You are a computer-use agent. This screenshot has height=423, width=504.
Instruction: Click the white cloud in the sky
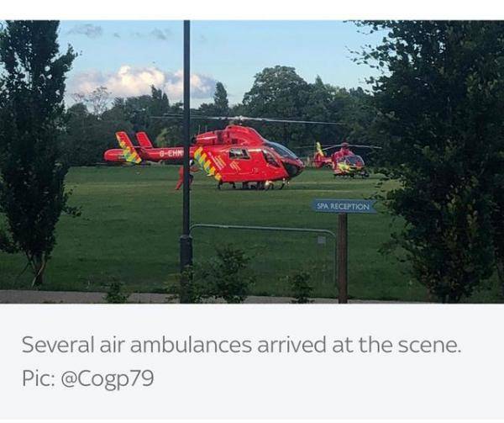141,81
